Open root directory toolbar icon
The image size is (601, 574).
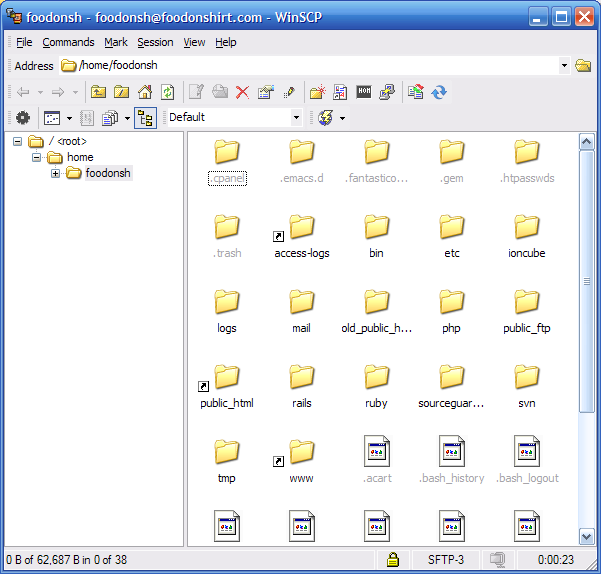(x=122, y=92)
